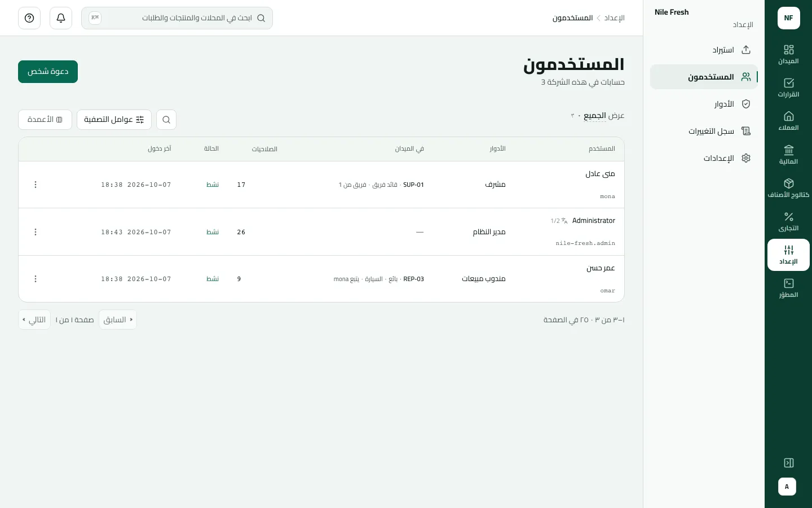Open the الأعمدة columns selector

pyautogui.click(x=45, y=120)
